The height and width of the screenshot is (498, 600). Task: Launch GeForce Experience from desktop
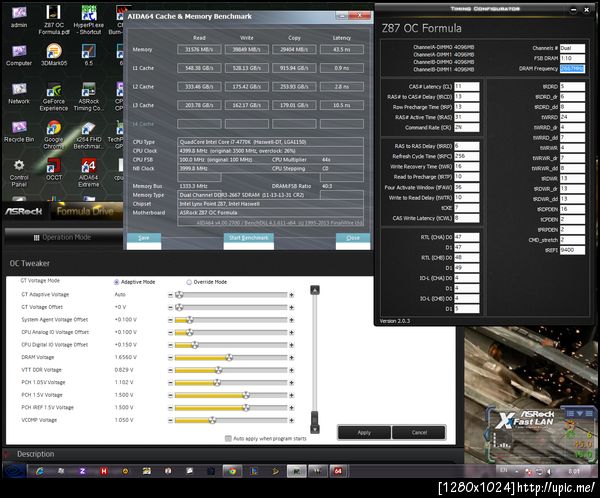[54, 97]
